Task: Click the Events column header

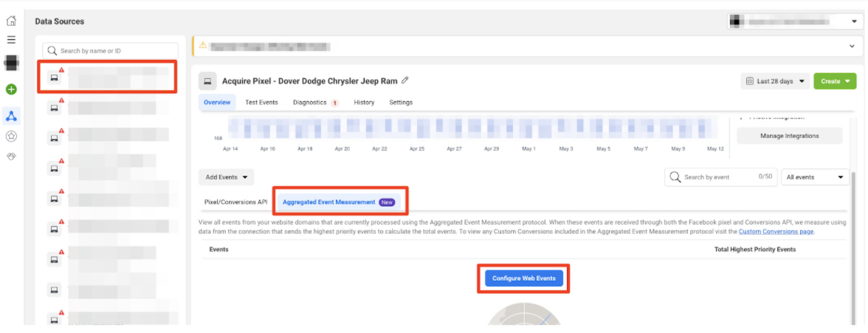Action: [218, 250]
